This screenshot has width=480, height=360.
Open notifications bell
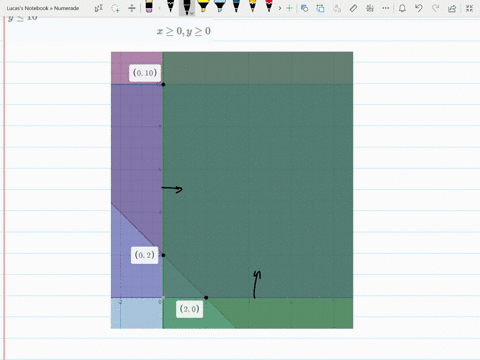click(402, 8)
